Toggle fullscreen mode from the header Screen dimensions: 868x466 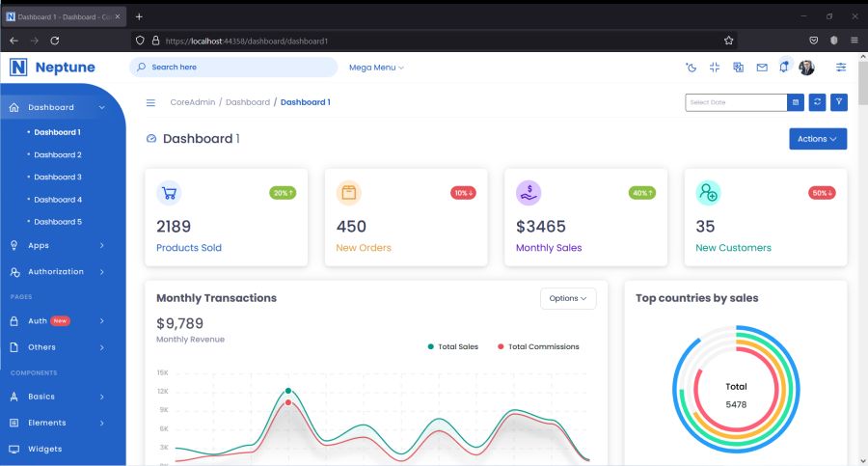point(715,68)
